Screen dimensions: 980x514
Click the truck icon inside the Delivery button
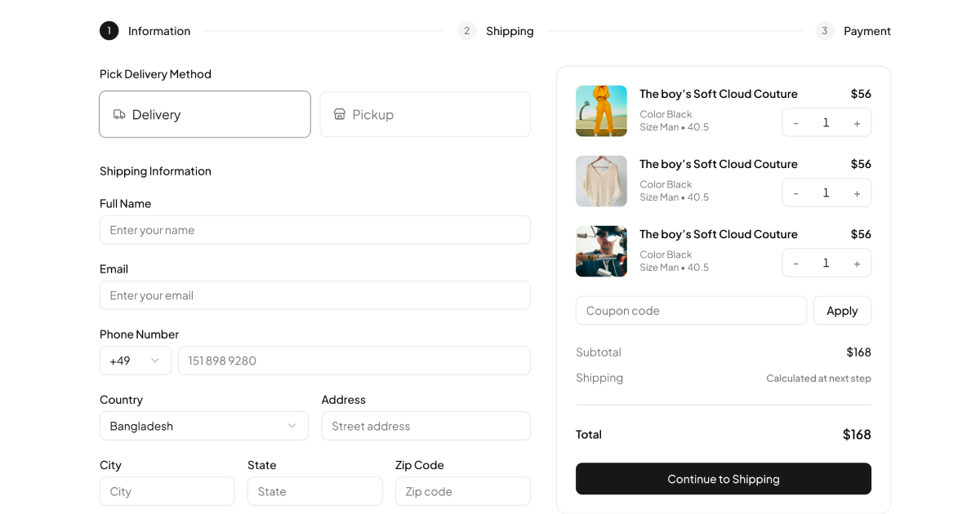119,114
